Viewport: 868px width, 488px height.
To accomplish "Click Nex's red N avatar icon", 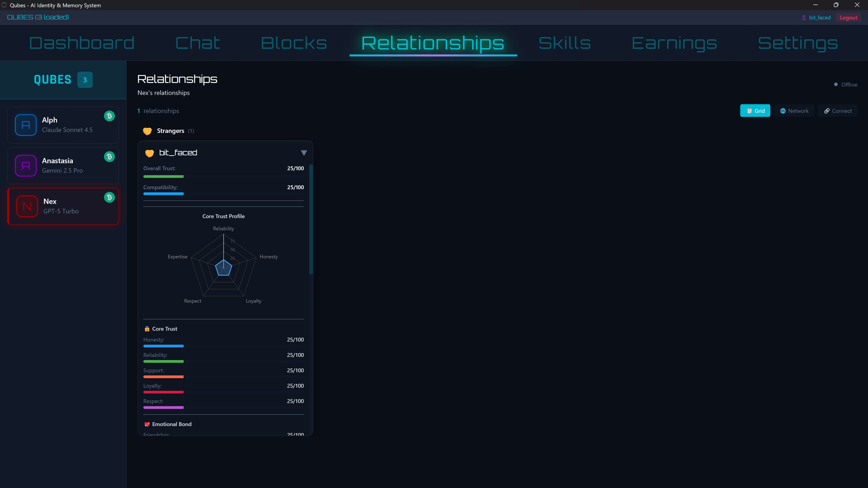I will (27, 206).
